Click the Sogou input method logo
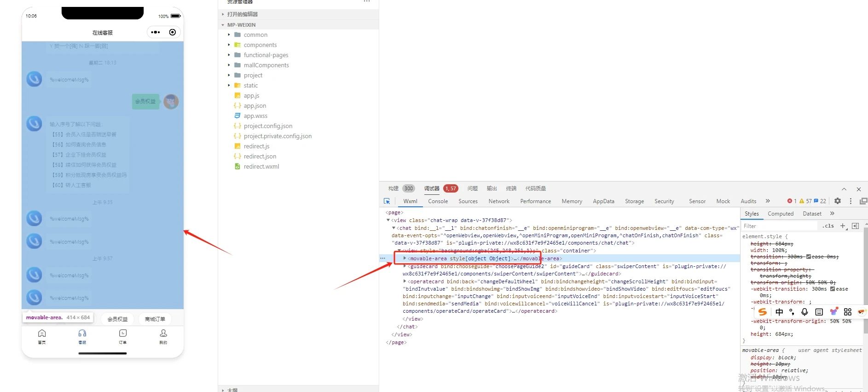868x392 pixels. coord(763,312)
